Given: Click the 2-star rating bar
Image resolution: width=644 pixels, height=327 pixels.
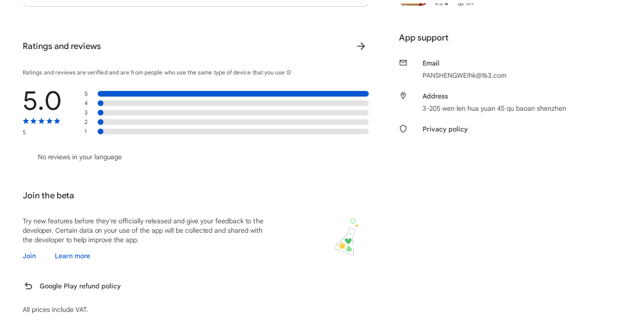Looking at the screenshot, I should pyautogui.click(x=233, y=122).
